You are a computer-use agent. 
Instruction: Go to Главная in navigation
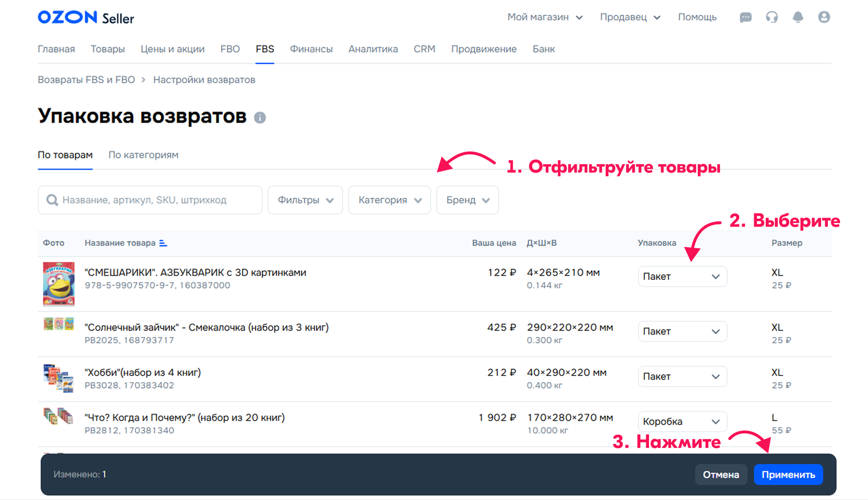click(x=56, y=49)
